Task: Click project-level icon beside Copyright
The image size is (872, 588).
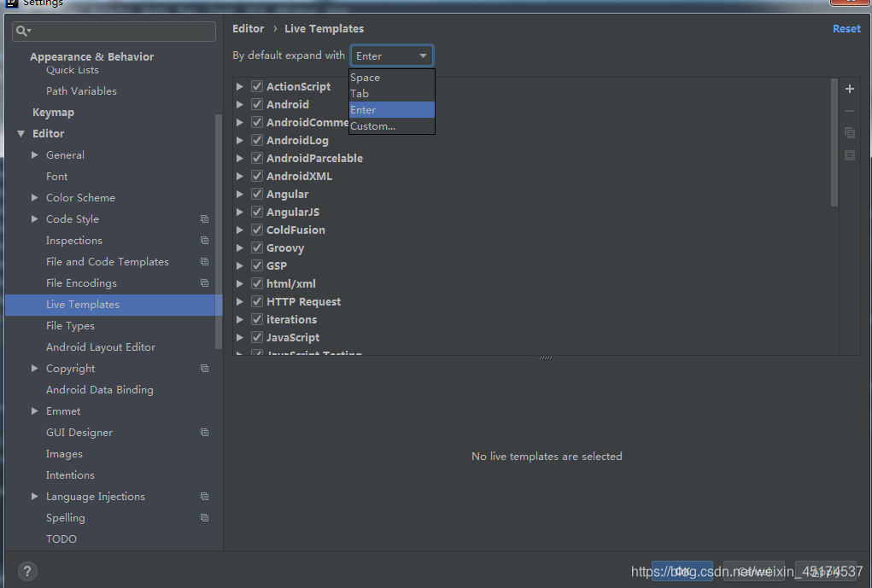Action: (205, 369)
